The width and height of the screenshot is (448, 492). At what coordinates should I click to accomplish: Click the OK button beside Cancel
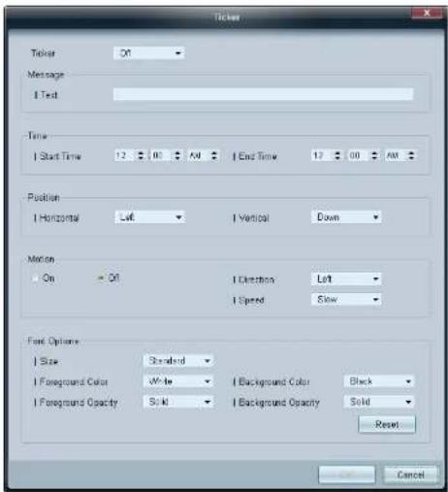(x=347, y=475)
